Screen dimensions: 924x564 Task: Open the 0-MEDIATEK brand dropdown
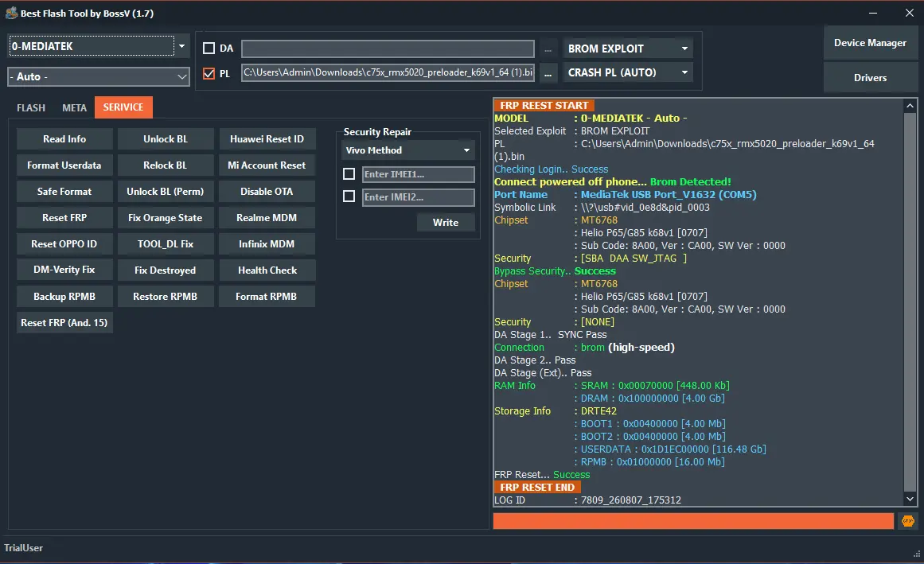click(99, 46)
